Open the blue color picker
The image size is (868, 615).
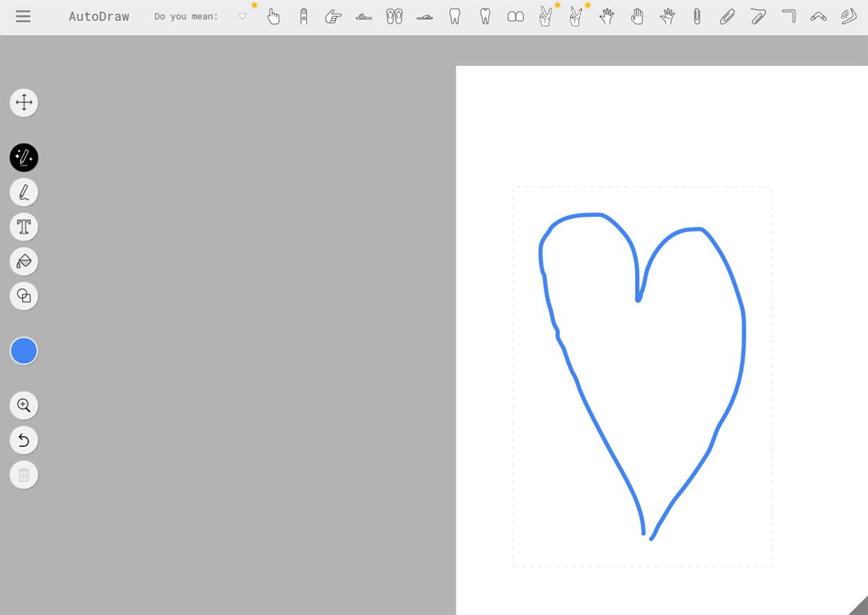click(24, 351)
